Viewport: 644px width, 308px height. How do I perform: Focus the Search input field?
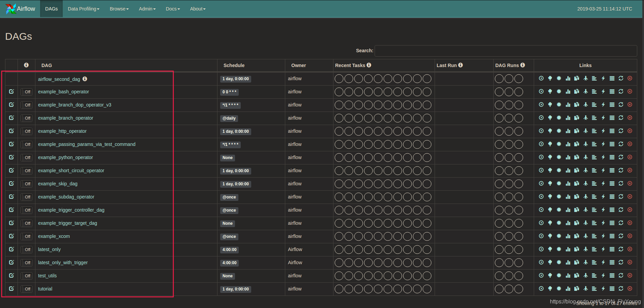tap(506, 51)
